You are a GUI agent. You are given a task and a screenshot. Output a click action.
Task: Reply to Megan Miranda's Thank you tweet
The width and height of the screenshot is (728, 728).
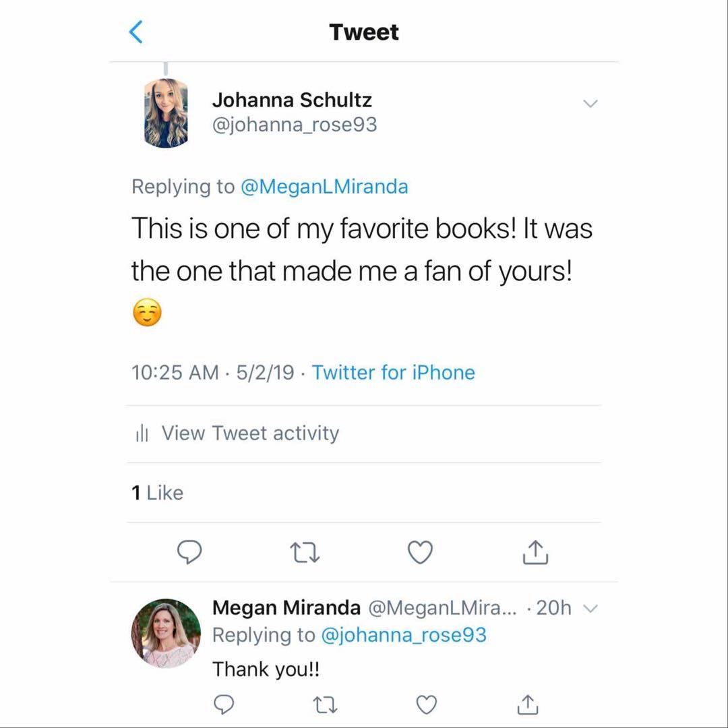coord(223,704)
